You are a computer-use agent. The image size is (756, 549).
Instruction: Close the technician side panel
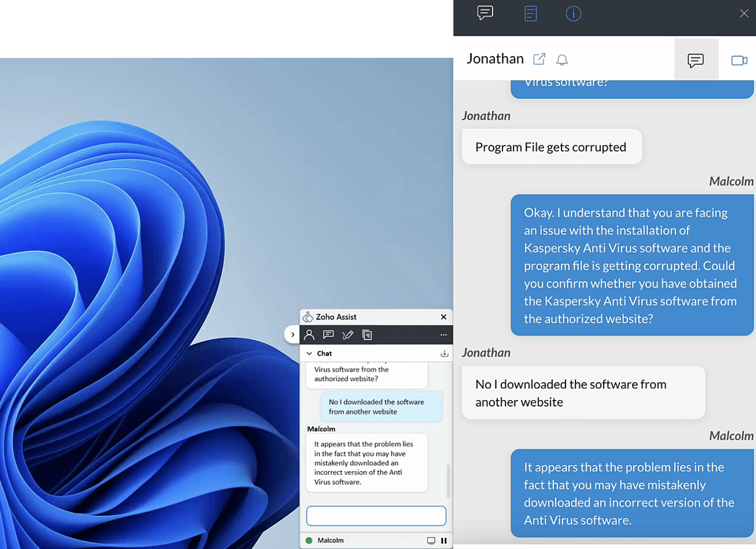(x=744, y=13)
